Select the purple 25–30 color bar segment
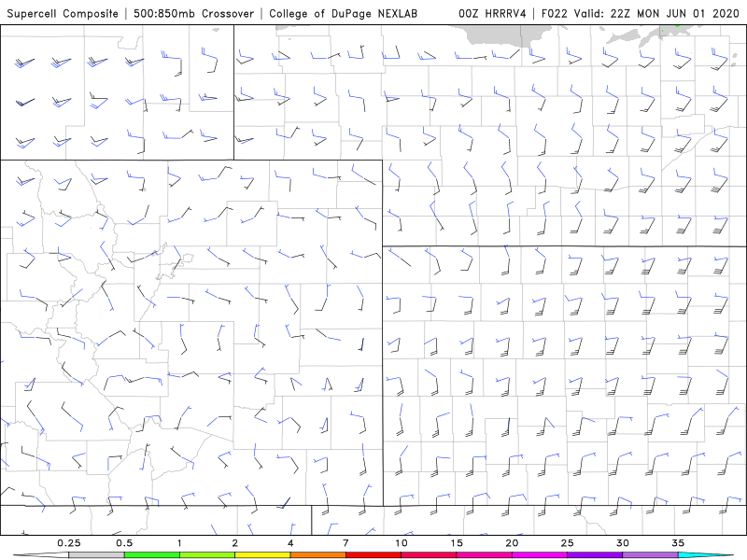This screenshot has height=560, width=747. click(595, 555)
